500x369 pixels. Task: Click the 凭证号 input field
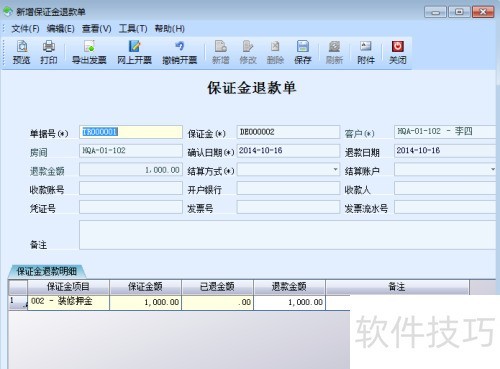[x=131, y=207]
